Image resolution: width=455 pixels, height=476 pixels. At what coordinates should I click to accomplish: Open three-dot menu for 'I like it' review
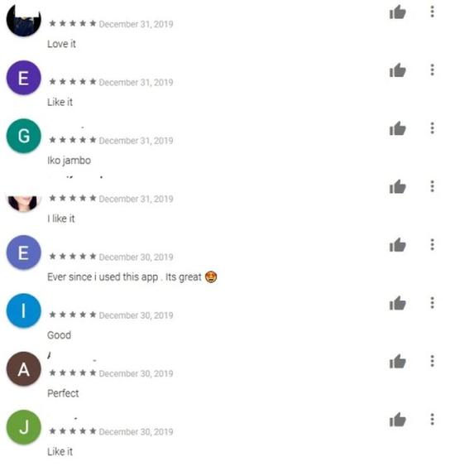(x=432, y=186)
